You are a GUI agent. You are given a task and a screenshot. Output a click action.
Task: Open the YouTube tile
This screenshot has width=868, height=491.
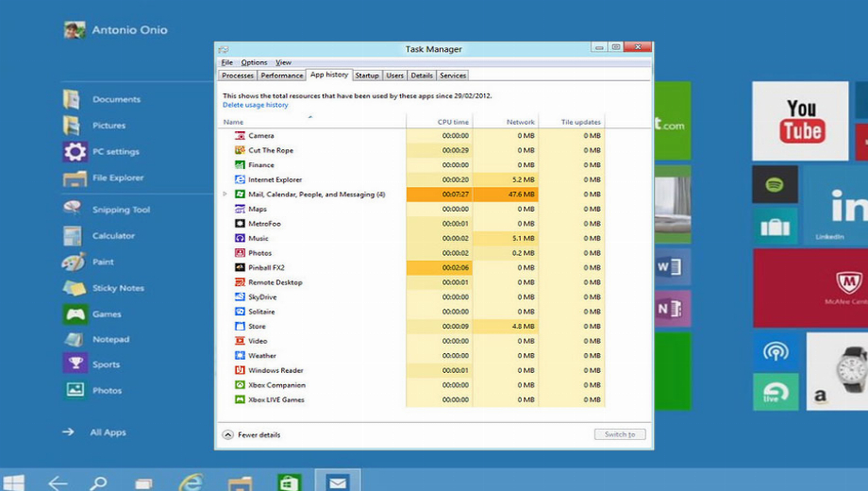[x=800, y=121]
